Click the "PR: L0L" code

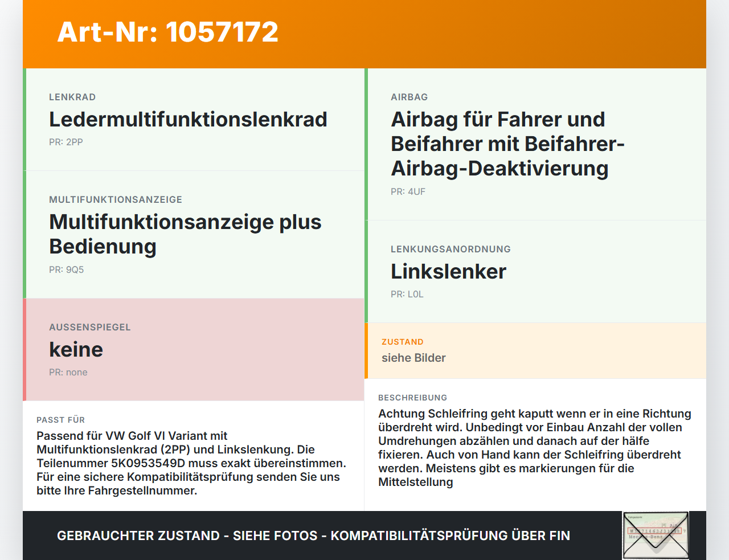coord(407,294)
